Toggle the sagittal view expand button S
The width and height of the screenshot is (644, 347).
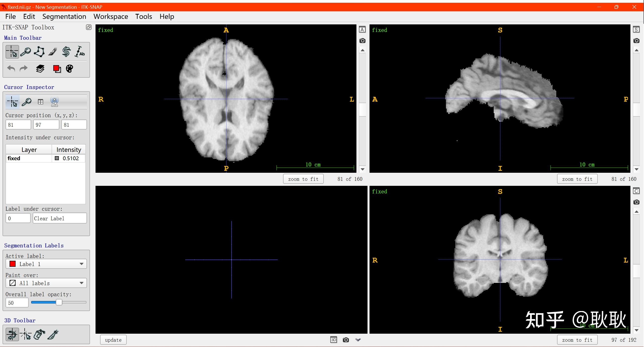click(x=636, y=30)
